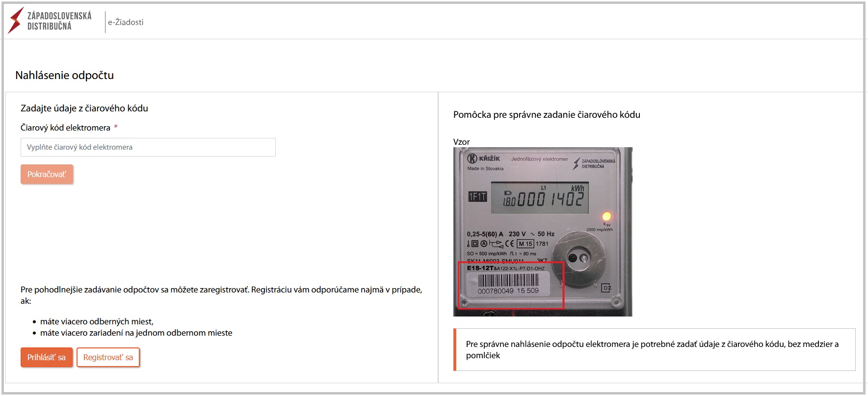Image resolution: width=868 pixels, height=396 pixels.
Task: Click the red-framed barcode on the sample meter
Action: click(508, 285)
